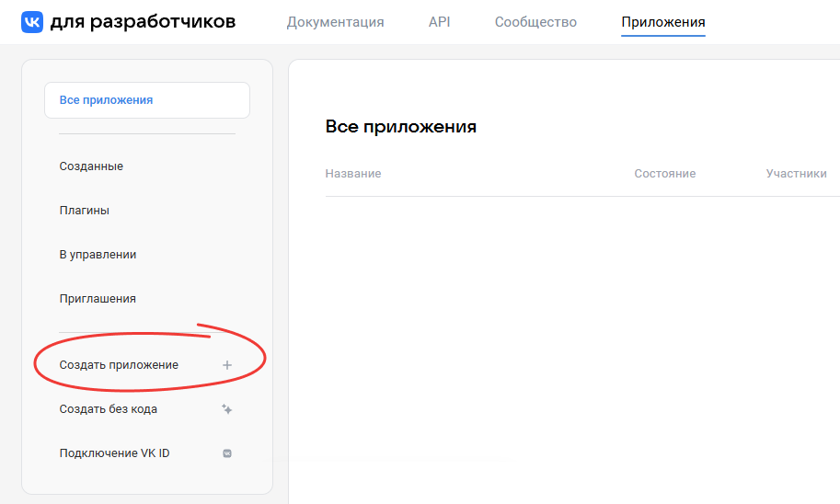Click the Название column header
Screen dimensions: 840x504
point(353,174)
